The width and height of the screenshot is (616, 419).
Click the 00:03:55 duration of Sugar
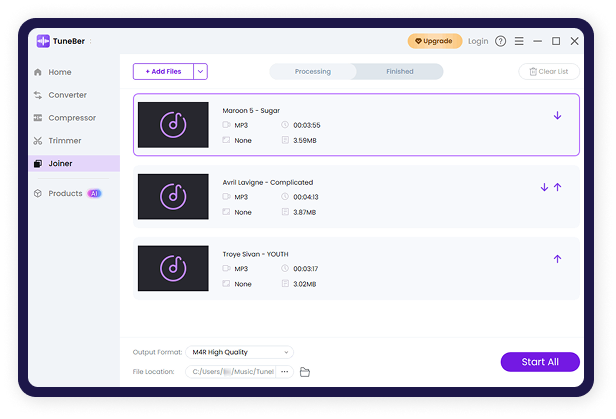coord(306,125)
